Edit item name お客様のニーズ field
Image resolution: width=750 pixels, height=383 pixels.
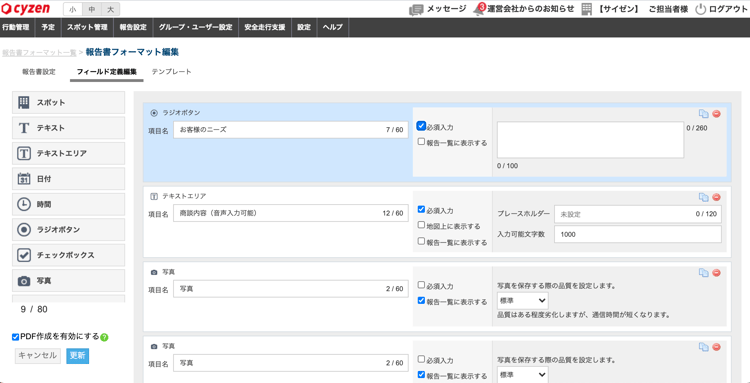pyautogui.click(x=291, y=130)
